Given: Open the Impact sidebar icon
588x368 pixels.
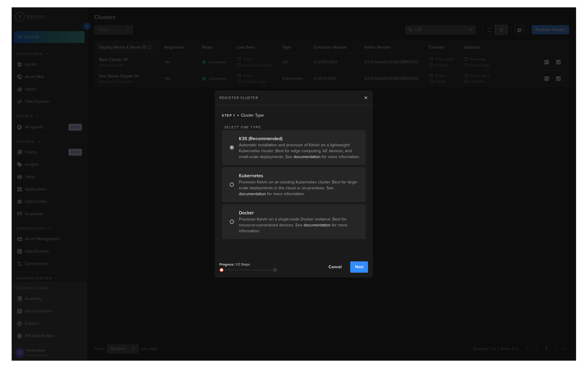Looking at the screenshot, I should click(x=20, y=89).
